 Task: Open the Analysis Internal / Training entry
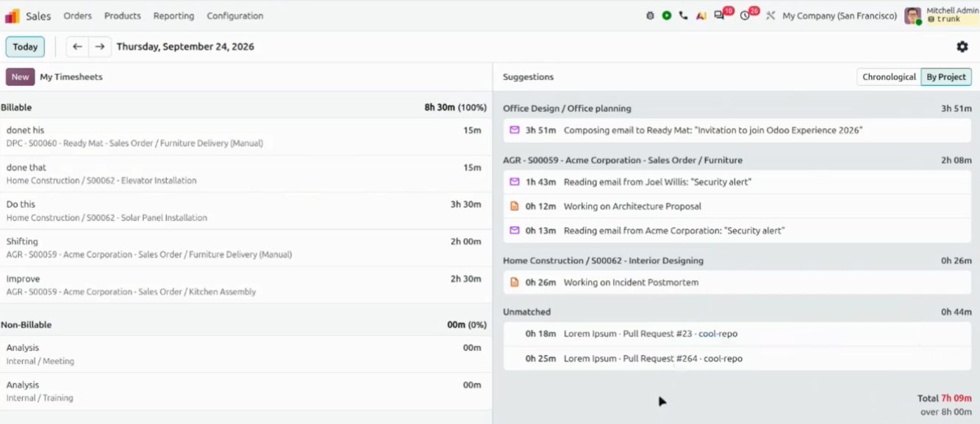click(x=246, y=391)
